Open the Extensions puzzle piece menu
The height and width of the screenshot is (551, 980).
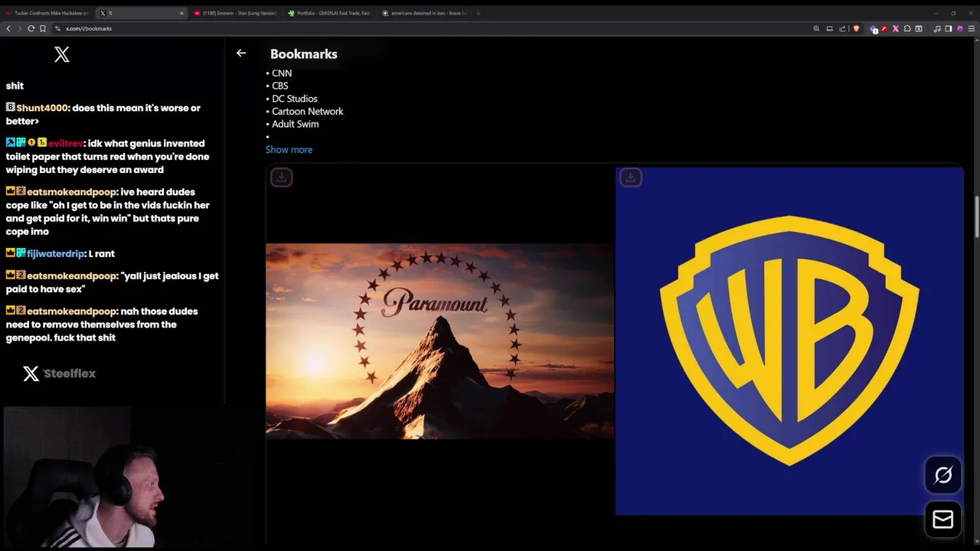[907, 28]
